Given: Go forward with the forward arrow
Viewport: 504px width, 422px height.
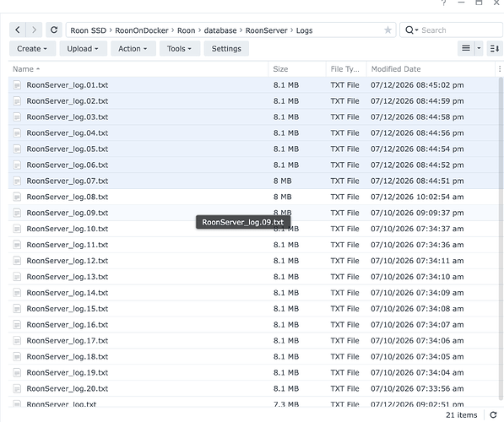Looking at the screenshot, I should click(x=34, y=30).
